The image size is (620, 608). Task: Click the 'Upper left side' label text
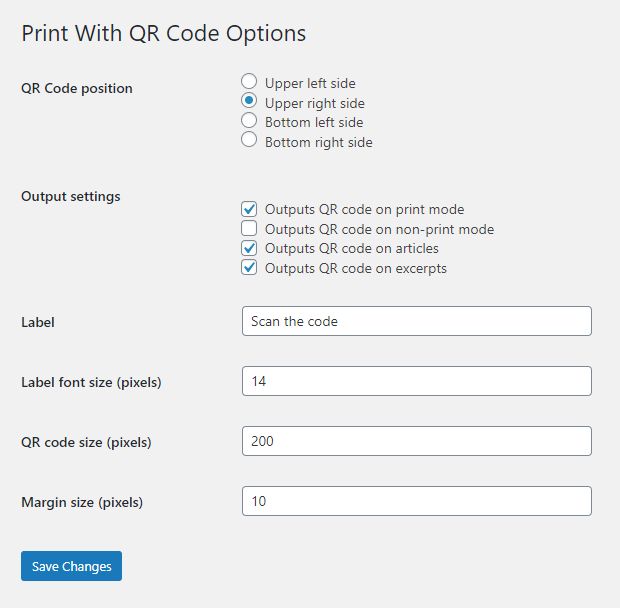[310, 83]
